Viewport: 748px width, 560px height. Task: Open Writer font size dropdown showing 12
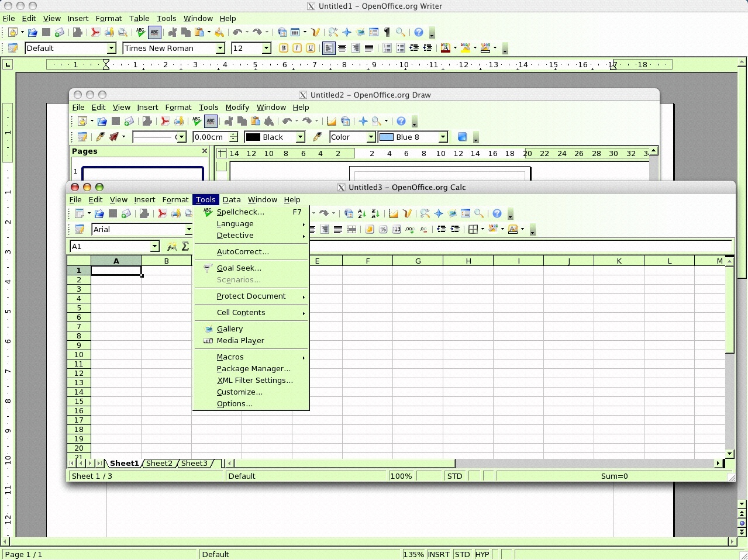(x=267, y=49)
